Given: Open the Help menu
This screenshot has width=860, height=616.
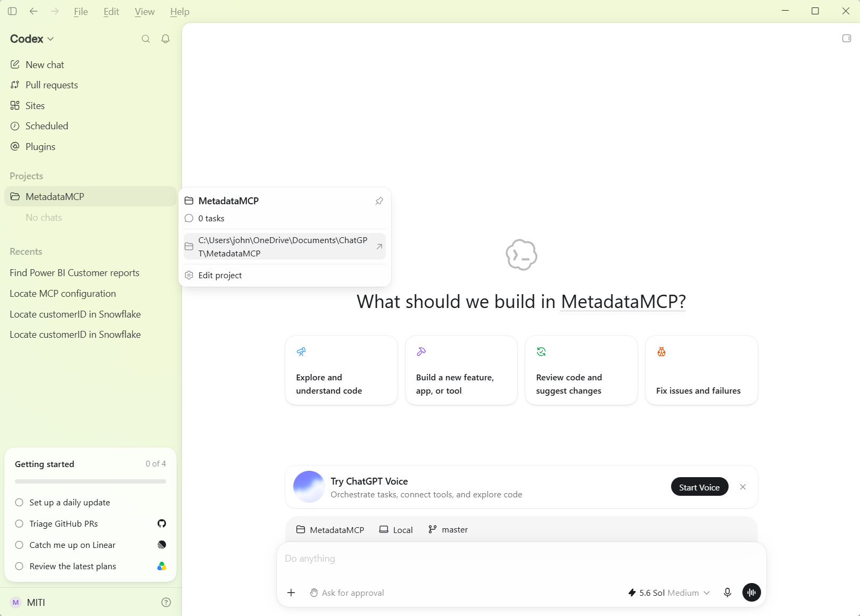Looking at the screenshot, I should [x=180, y=12].
